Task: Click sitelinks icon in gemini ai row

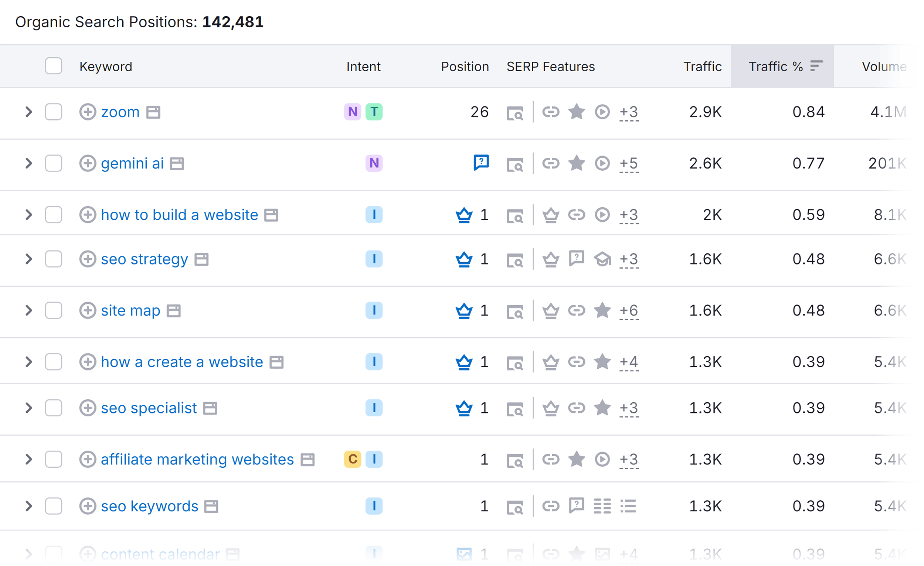Action: point(550,163)
